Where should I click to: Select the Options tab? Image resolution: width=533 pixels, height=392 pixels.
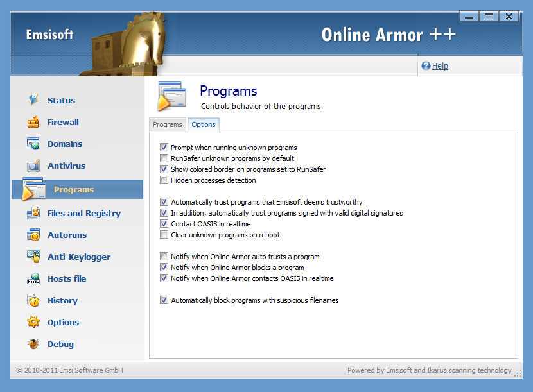[204, 124]
